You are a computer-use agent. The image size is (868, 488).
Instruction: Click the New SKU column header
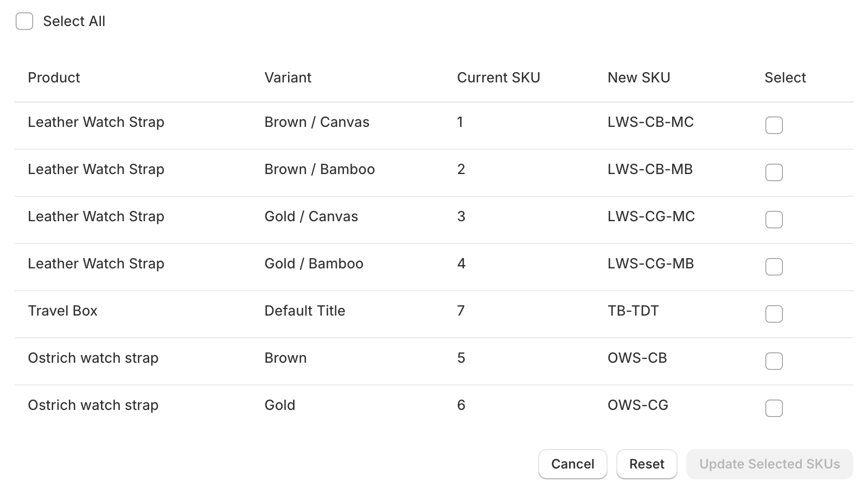pos(639,78)
